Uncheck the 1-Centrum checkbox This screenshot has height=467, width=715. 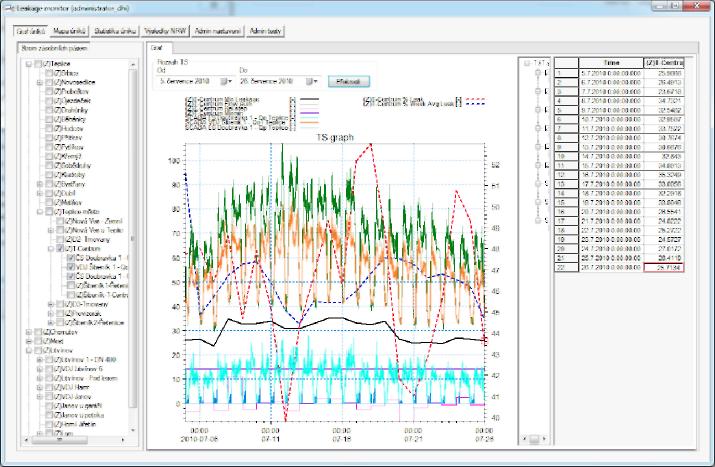click(60, 249)
